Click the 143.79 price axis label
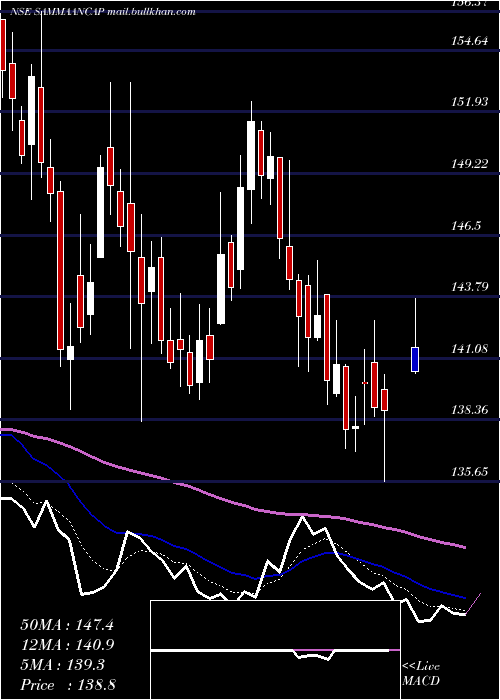The height and width of the screenshot is (700, 500). [x=470, y=286]
